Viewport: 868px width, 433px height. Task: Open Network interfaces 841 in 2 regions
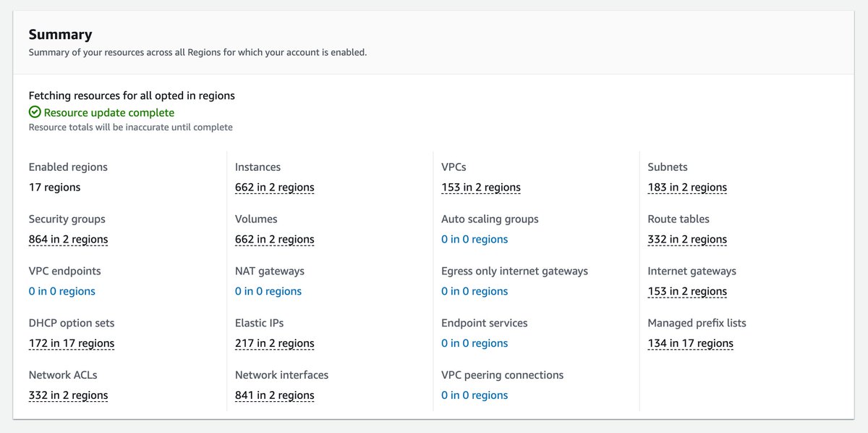pos(274,396)
